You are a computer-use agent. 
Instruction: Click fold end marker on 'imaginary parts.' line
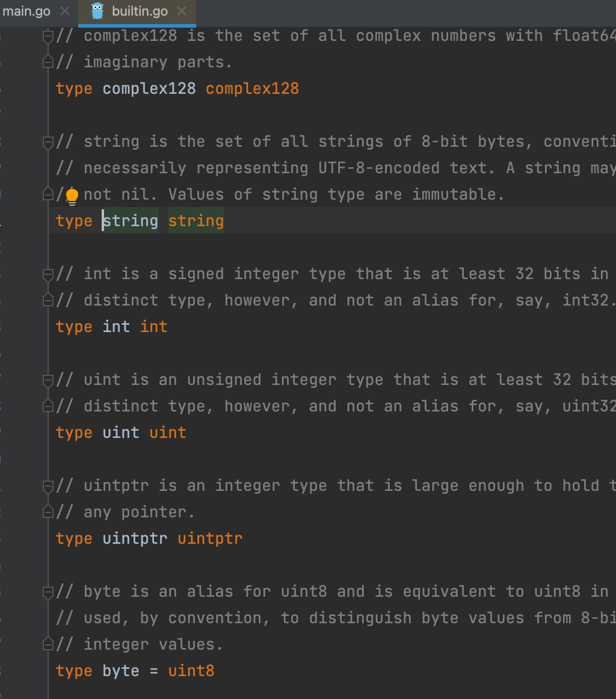[x=49, y=63]
